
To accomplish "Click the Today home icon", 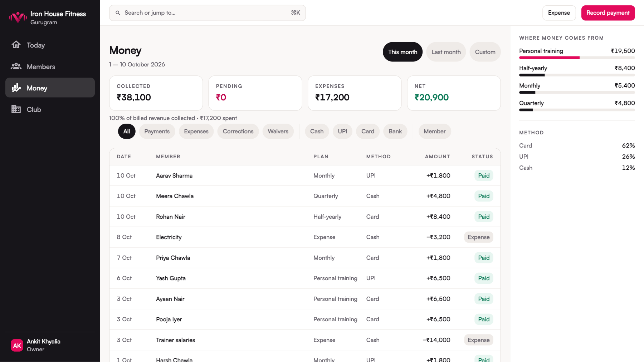I will point(16,45).
